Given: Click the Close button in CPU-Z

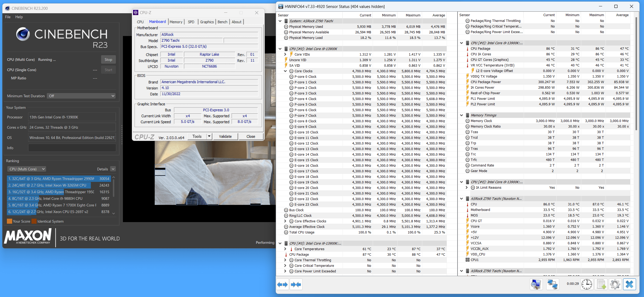Looking at the screenshot, I should click(251, 136).
